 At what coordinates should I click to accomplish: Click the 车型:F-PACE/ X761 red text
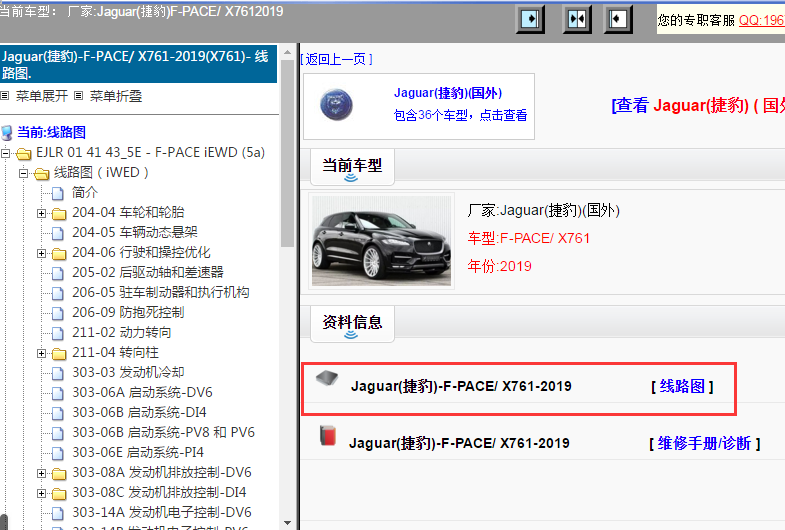[x=529, y=238]
